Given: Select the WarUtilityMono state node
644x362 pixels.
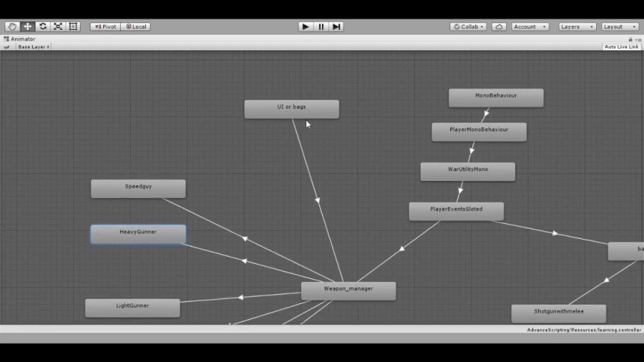Looking at the screenshot, I should click(x=468, y=171).
